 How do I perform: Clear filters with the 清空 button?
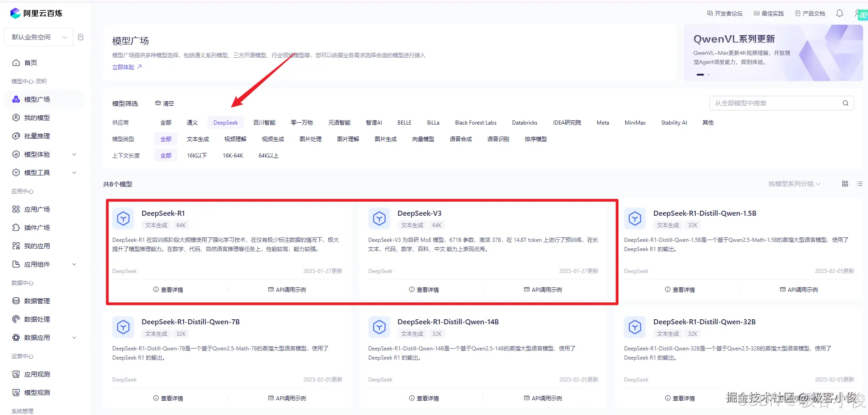tap(165, 104)
